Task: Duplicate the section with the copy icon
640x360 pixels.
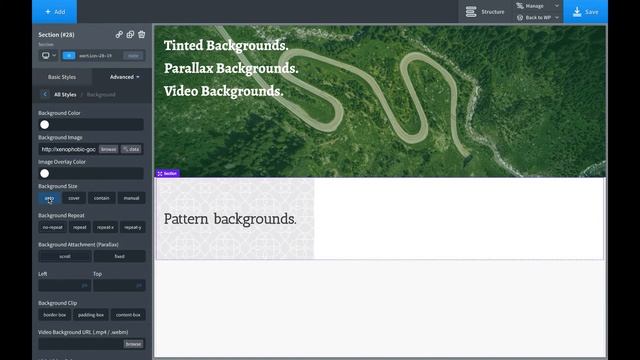Action: [130, 35]
